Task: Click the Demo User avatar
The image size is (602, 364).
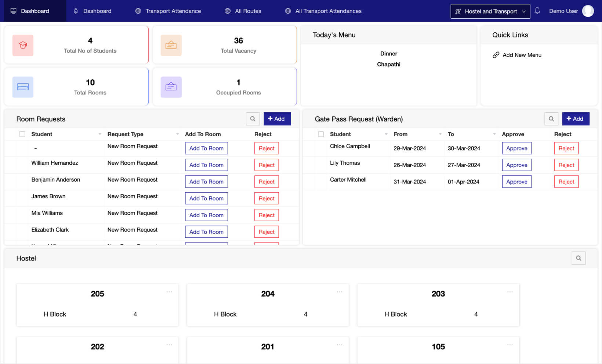Action: tap(588, 11)
